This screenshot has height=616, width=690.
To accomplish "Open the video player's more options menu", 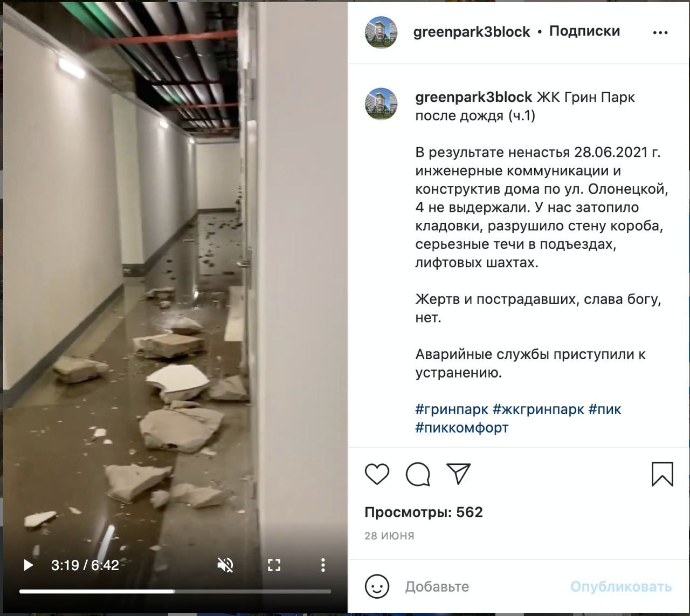I will tap(322, 565).
